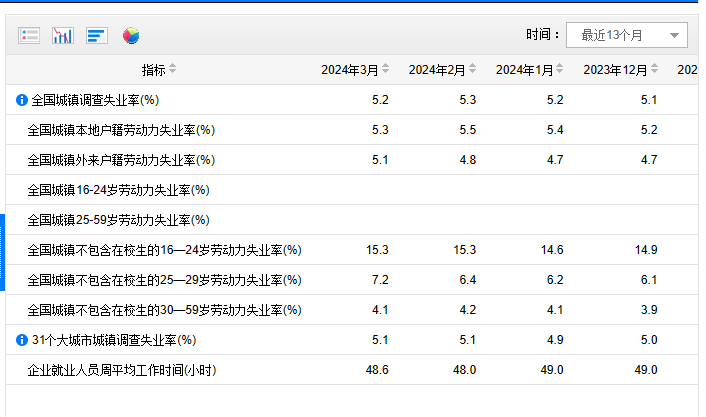Sort the 2023年12月 column
Viewport: 706px width, 417px height.
654,69
